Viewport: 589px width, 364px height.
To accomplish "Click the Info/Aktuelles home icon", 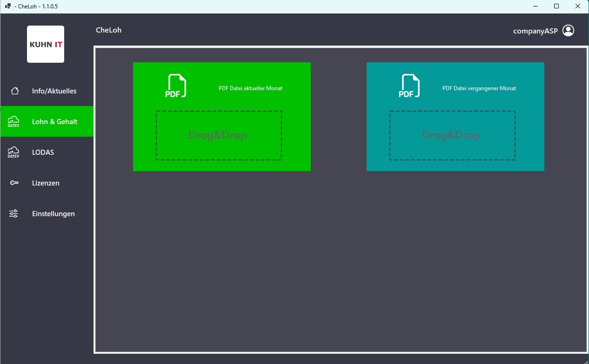I will (x=14, y=91).
